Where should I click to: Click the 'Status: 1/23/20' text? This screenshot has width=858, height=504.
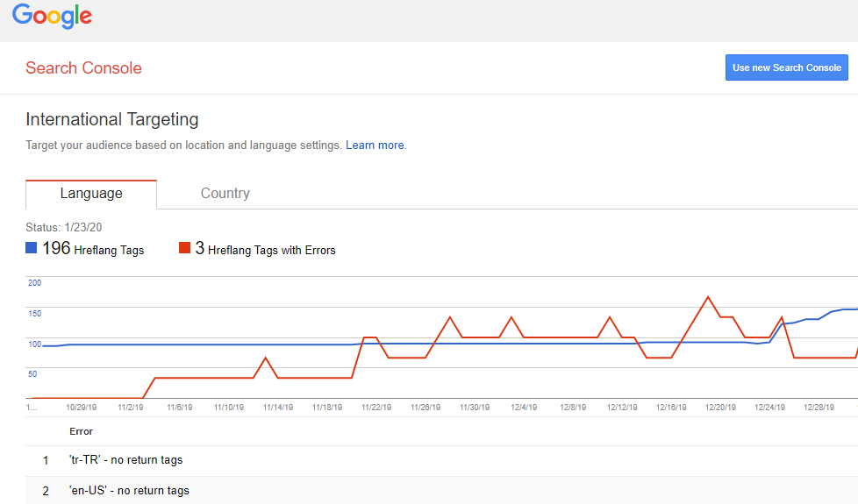tap(63, 227)
